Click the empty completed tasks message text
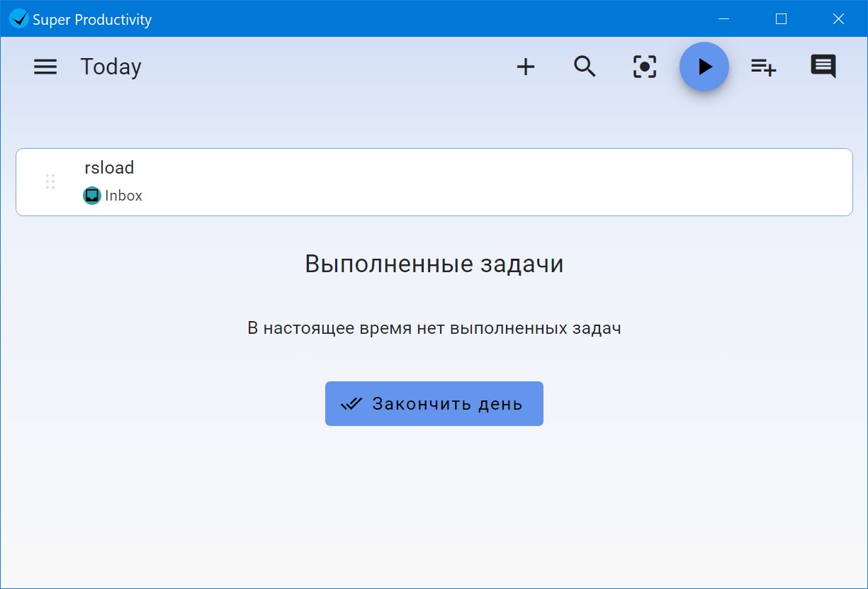Screen dimensions: 868x589 pyautogui.click(x=434, y=328)
